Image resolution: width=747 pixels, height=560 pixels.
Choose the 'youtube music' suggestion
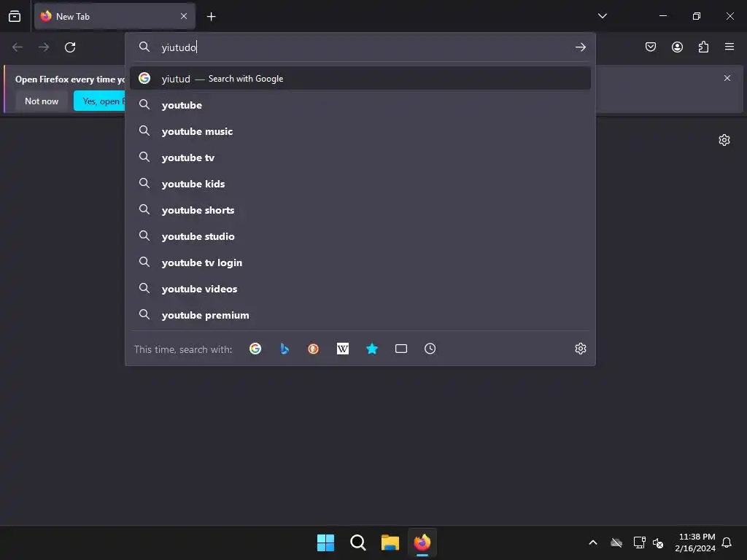coord(360,131)
